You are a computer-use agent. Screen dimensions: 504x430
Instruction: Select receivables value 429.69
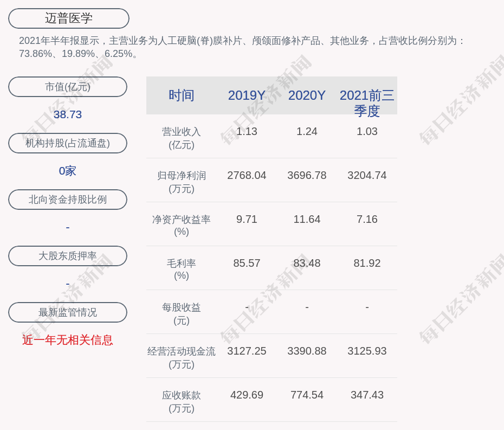pyautogui.click(x=247, y=395)
